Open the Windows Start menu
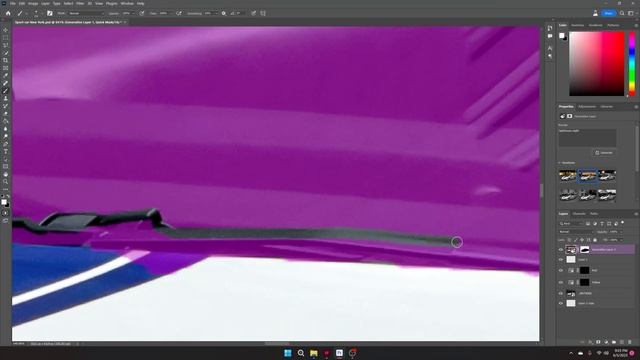Image resolution: width=640 pixels, height=360 pixels. click(x=288, y=353)
